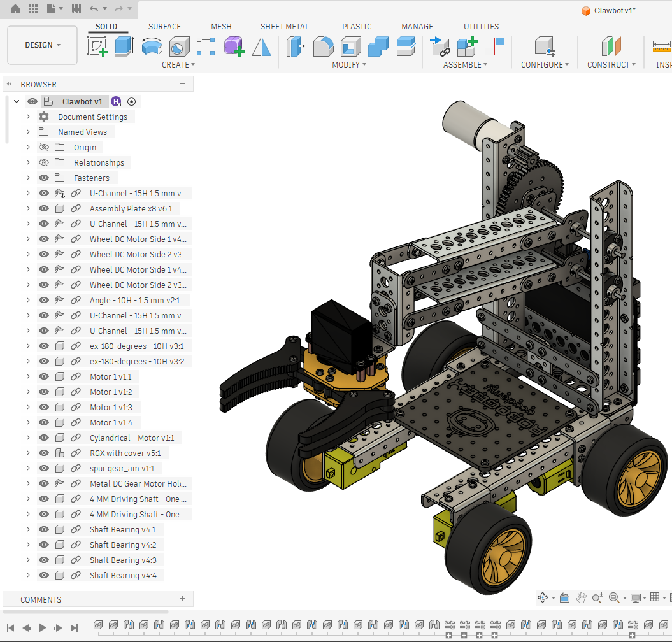Select the Pan hand tool

pos(581,597)
